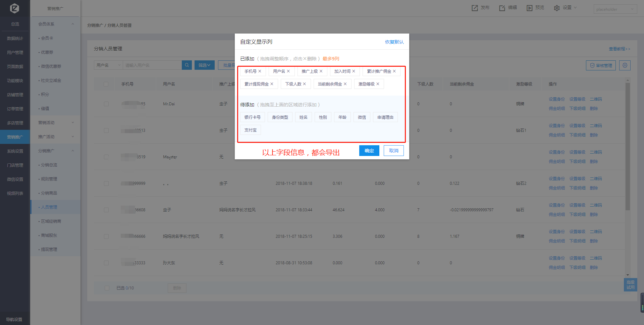
Task: Click the search magnifier icon
Action: [187, 65]
